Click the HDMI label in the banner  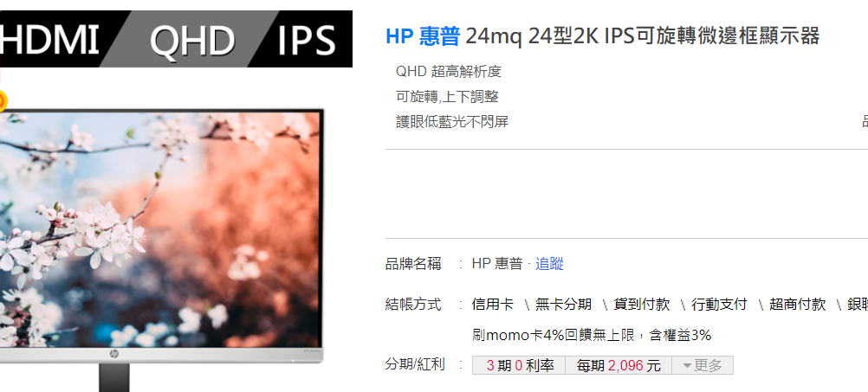(x=50, y=40)
